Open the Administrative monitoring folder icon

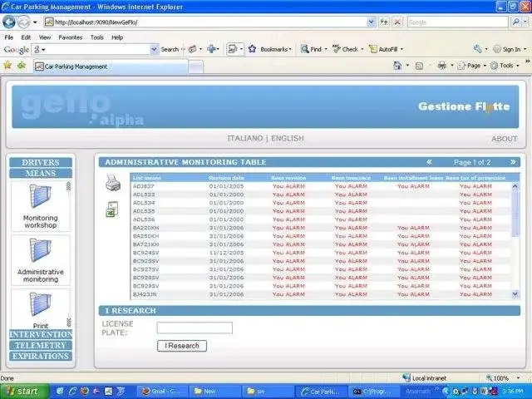pyautogui.click(x=41, y=250)
